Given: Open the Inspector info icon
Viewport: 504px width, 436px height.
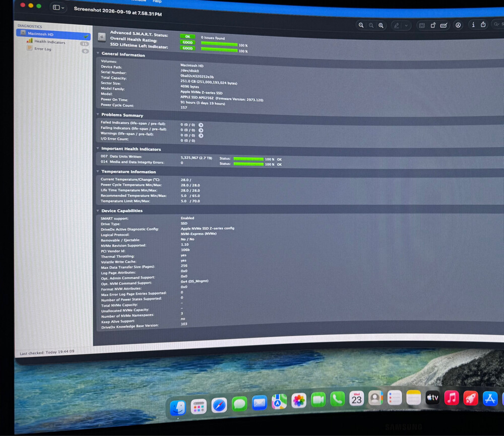Looking at the screenshot, I should pyautogui.click(x=473, y=25).
